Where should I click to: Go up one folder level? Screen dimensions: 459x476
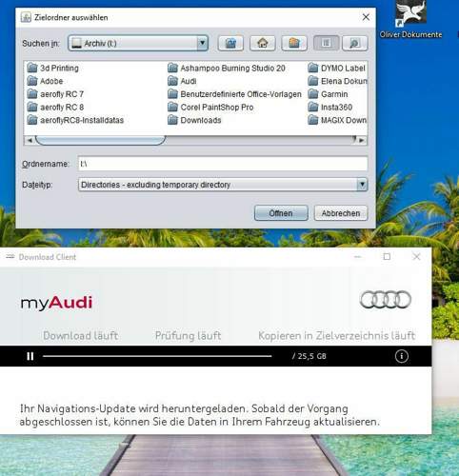click(x=230, y=43)
